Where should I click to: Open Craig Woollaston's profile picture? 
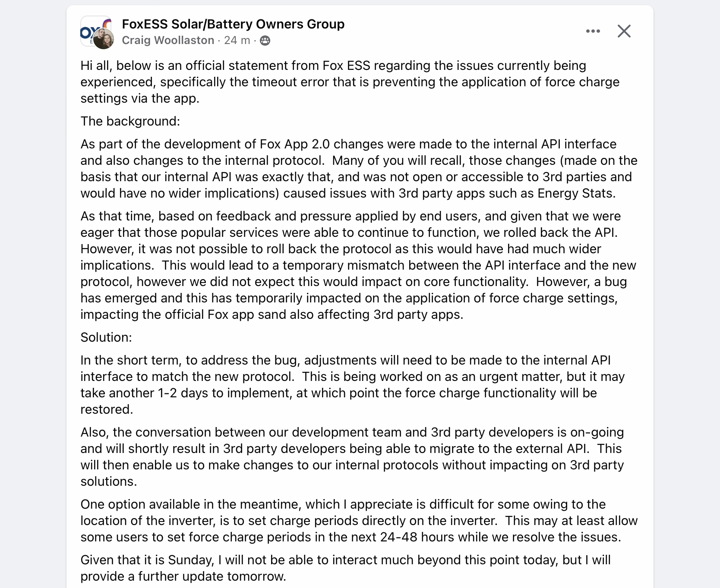(104, 40)
